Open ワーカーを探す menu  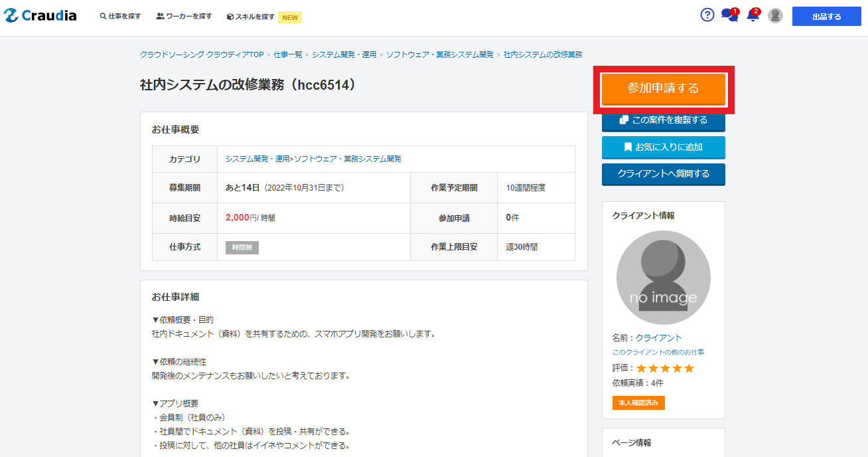184,17
